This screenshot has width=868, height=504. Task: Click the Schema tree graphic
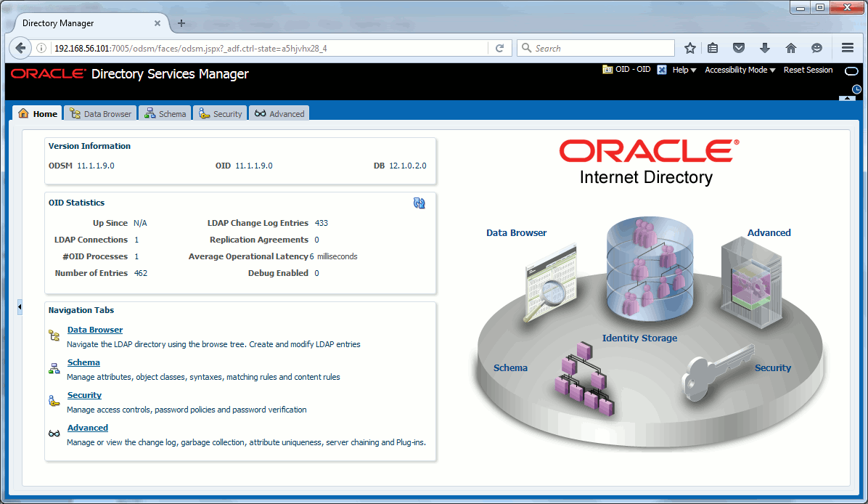584,380
